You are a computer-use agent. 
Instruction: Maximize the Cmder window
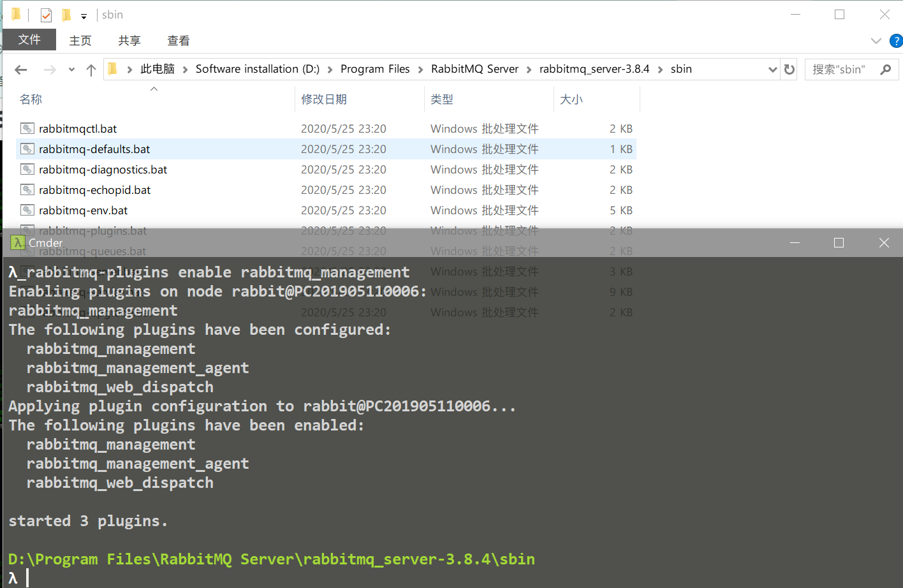click(839, 242)
